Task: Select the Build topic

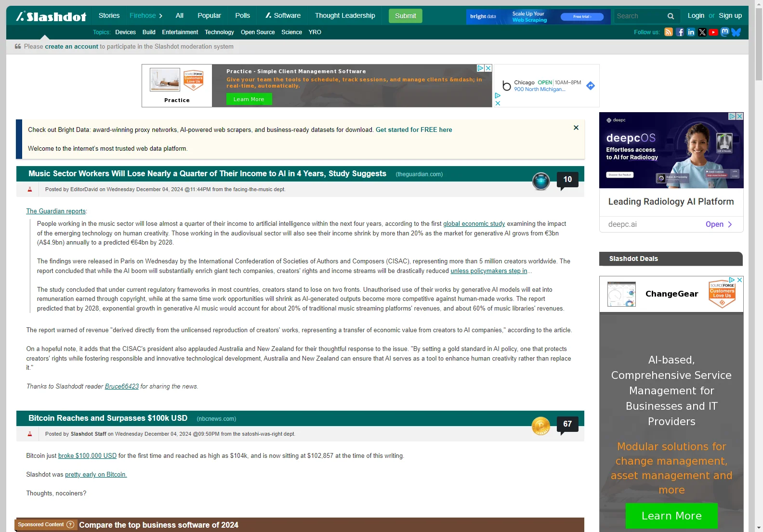Action: 149,32
